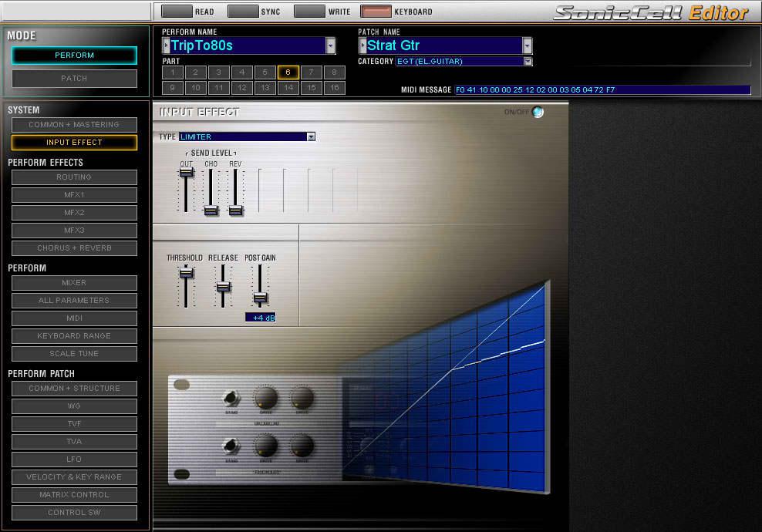Click the OUT send level slider
762x532 pixels.
(x=186, y=172)
